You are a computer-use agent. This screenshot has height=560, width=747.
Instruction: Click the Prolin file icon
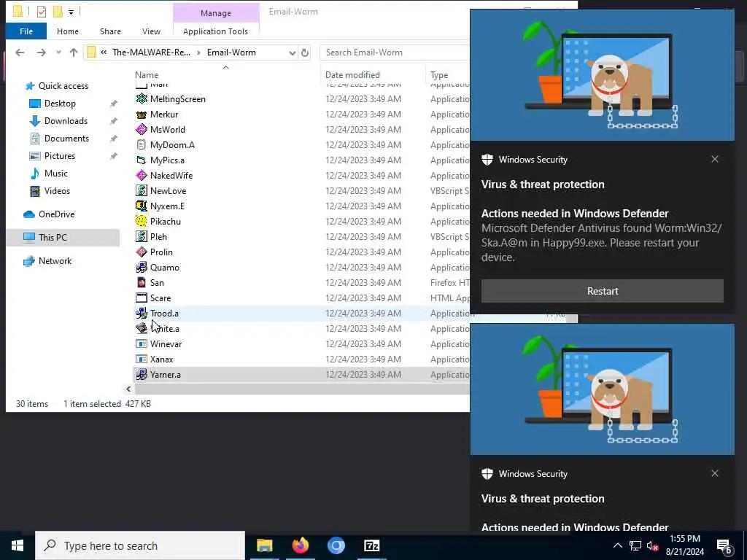click(x=142, y=252)
